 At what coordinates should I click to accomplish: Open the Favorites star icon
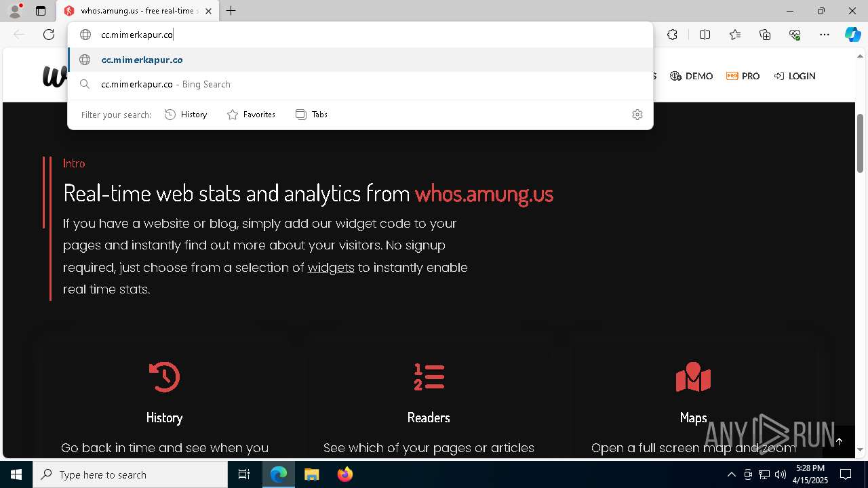click(x=735, y=35)
